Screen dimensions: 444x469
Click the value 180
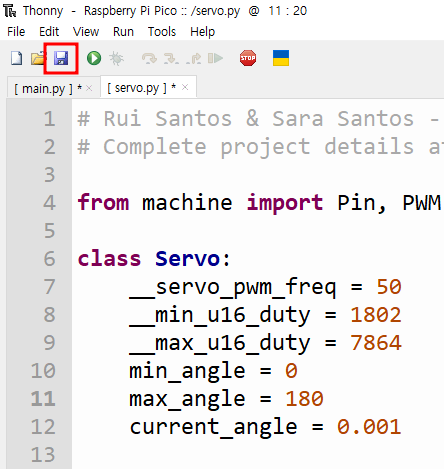304,399
